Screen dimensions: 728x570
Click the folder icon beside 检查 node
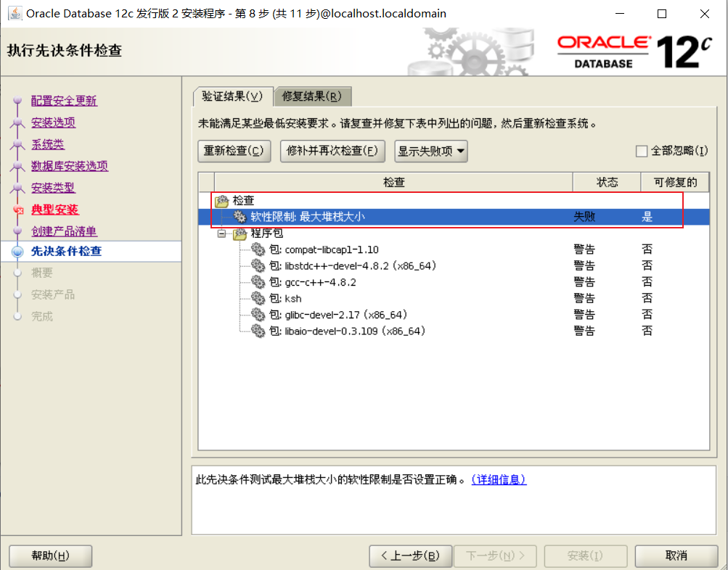(222, 201)
